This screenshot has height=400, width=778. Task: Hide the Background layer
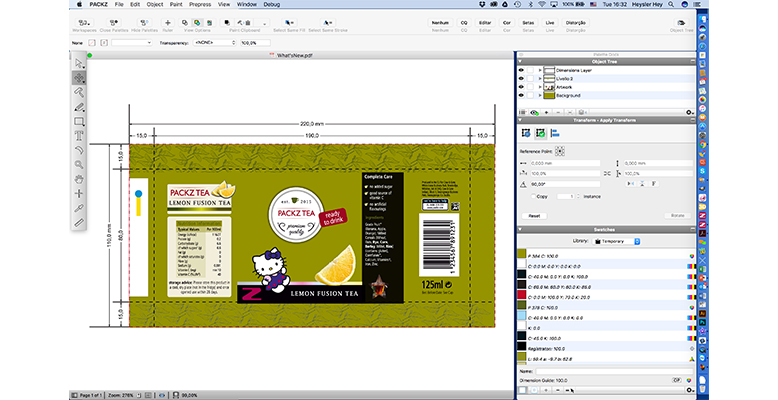[521, 95]
